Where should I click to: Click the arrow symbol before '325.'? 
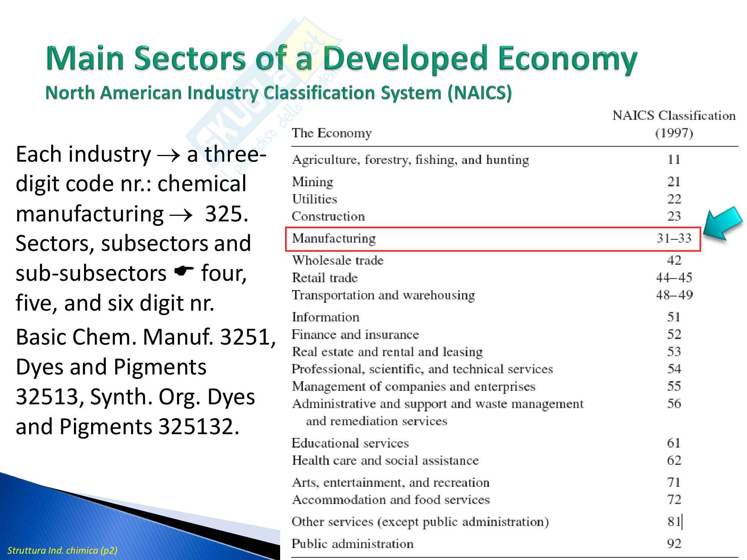[x=181, y=215]
